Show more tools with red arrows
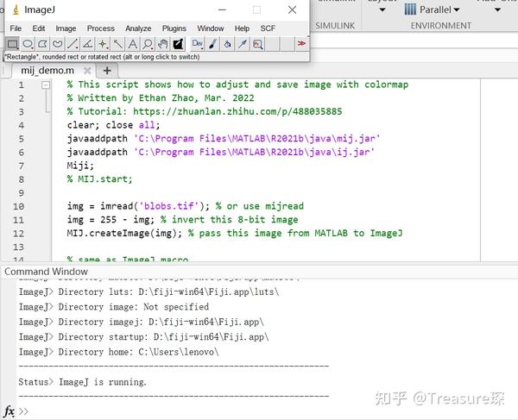518x420 pixels. coord(301,43)
